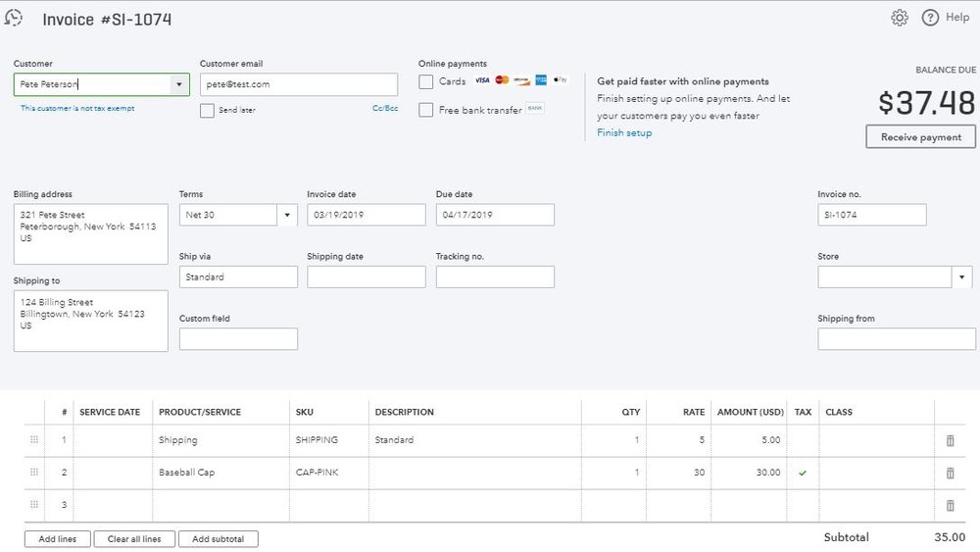Image resolution: width=980 pixels, height=552 pixels.
Task: Delete the Baseball Cap line item
Action: 949,473
